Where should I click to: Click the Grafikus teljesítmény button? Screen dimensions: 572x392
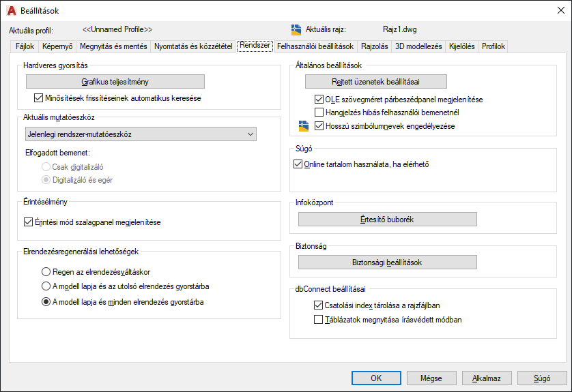115,82
